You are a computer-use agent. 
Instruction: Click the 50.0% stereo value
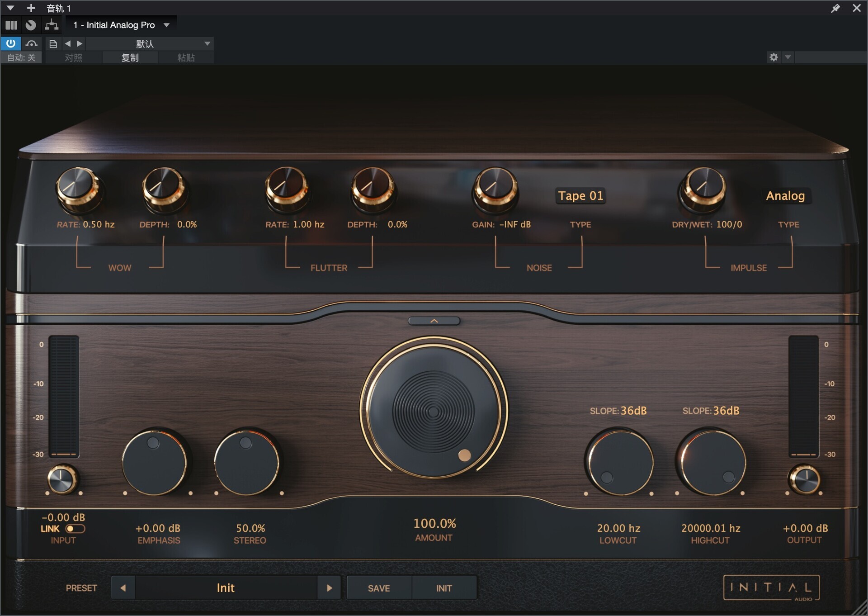tap(250, 528)
